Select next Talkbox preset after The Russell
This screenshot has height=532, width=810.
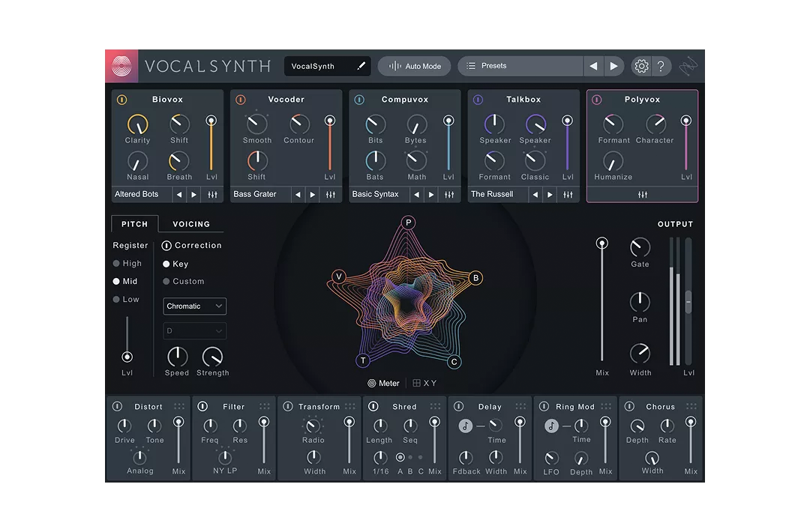pyautogui.click(x=550, y=195)
